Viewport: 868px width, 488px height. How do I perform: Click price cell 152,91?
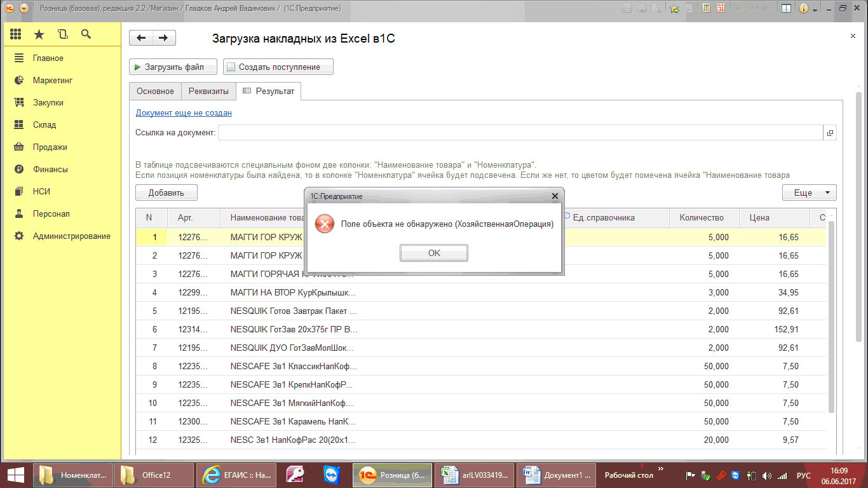pos(775,330)
